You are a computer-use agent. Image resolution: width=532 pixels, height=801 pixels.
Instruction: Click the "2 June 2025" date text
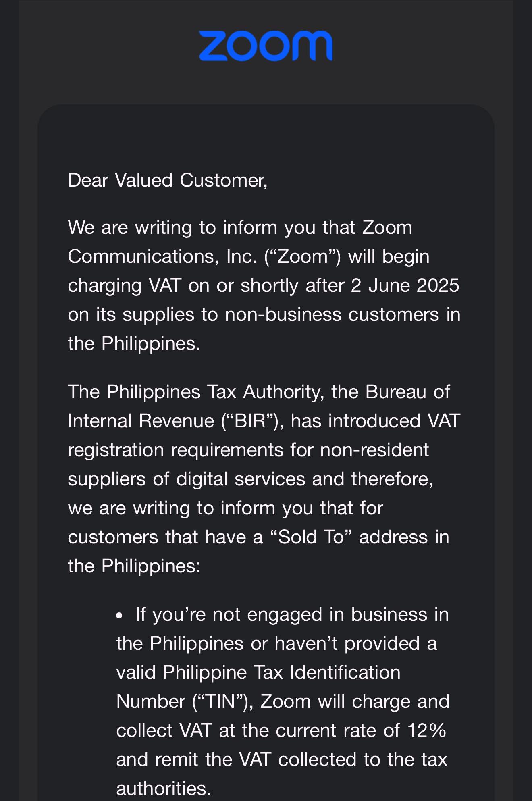[x=405, y=285]
